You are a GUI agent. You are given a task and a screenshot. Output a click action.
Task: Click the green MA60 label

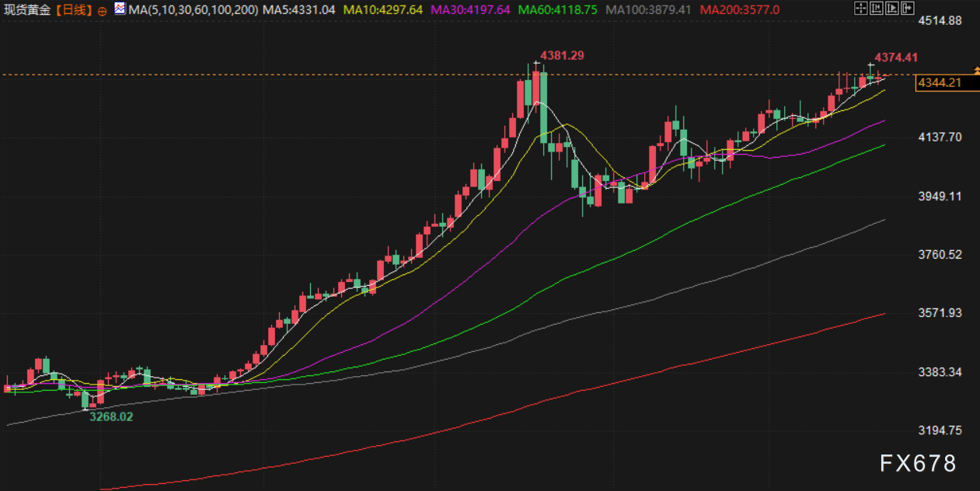(x=556, y=10)
